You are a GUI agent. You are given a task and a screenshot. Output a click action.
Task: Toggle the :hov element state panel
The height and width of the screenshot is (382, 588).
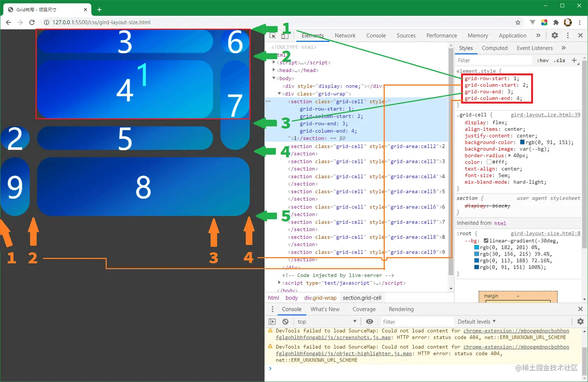tap(543, 60)
